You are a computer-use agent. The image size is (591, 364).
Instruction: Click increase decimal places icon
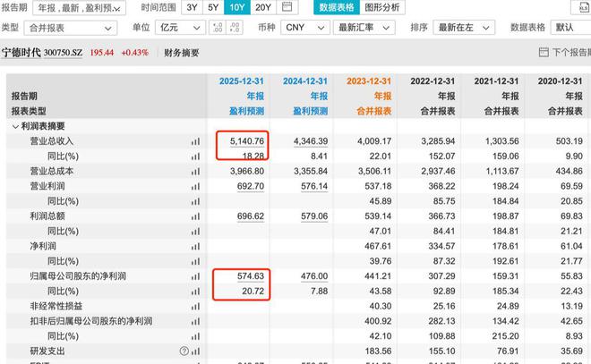[x=218, y=28]
